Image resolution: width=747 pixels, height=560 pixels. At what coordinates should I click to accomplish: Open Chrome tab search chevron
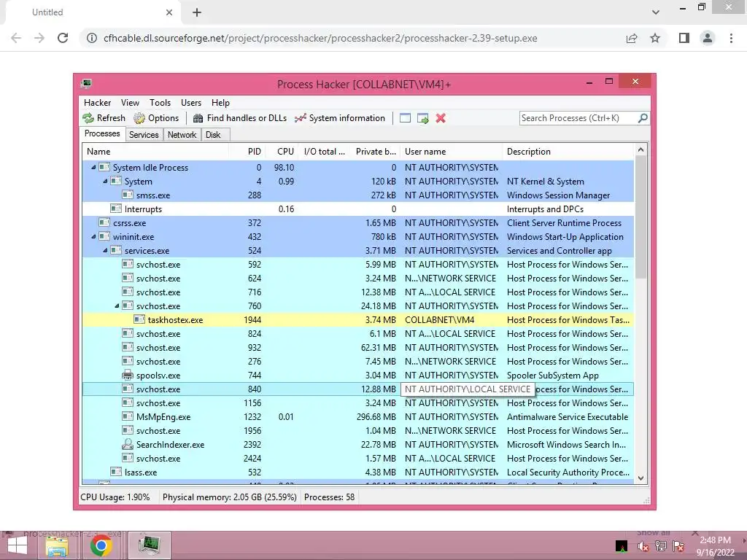656,12
